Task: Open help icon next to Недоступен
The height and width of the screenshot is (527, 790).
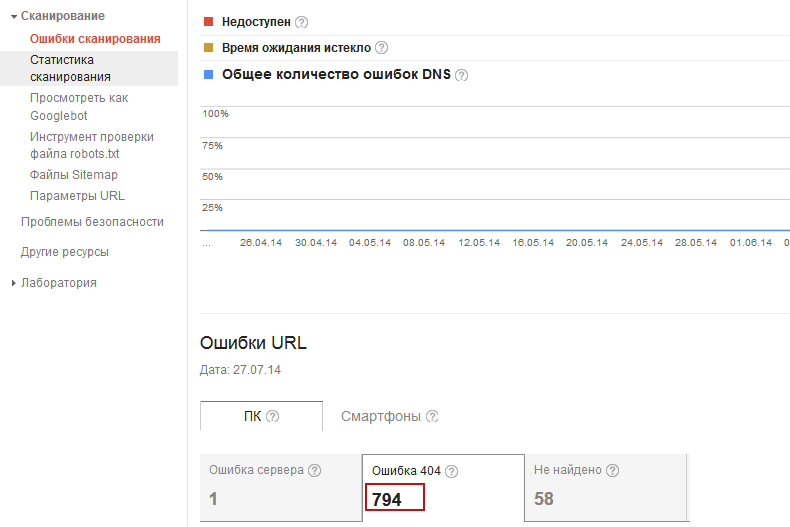Action: tap(301, 22)
